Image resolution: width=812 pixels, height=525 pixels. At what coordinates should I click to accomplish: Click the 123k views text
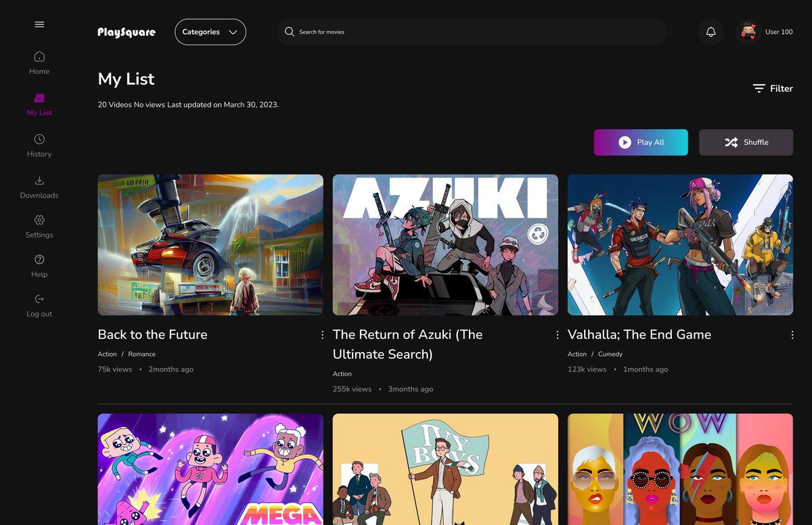point(587,369)
